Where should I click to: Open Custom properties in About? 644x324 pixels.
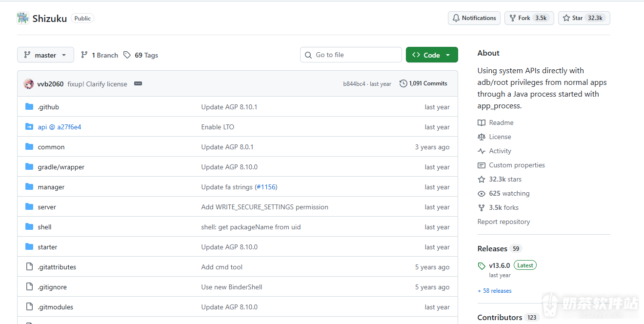click(511, 165)
